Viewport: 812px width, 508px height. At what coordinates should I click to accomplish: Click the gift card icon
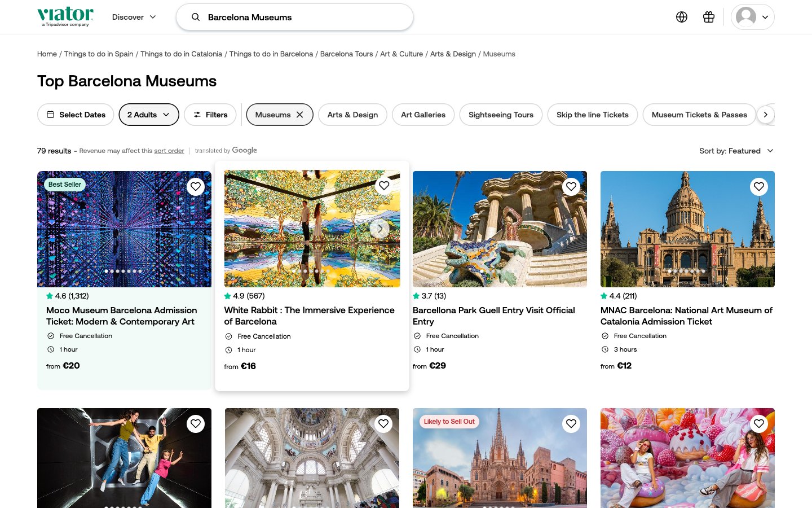tap(709, 17)
